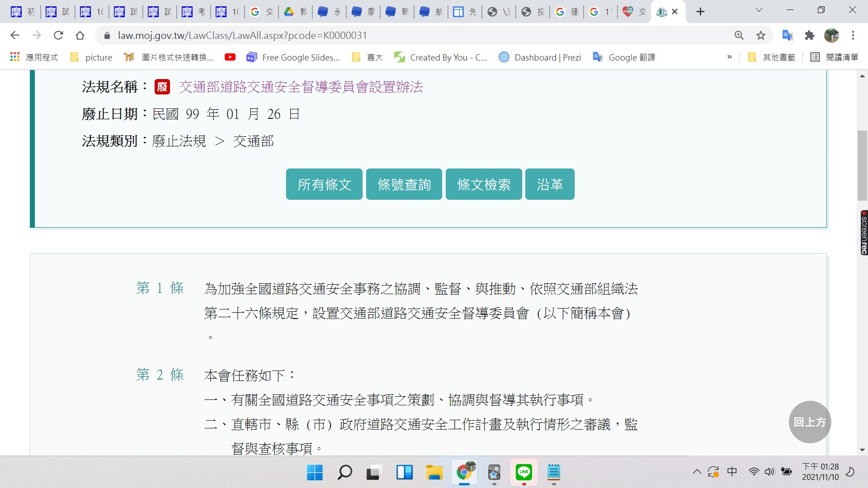This screenshot has width=868, height=488.
Task: Expand the system tray hidden icons
Action: (x=697, y=472)
